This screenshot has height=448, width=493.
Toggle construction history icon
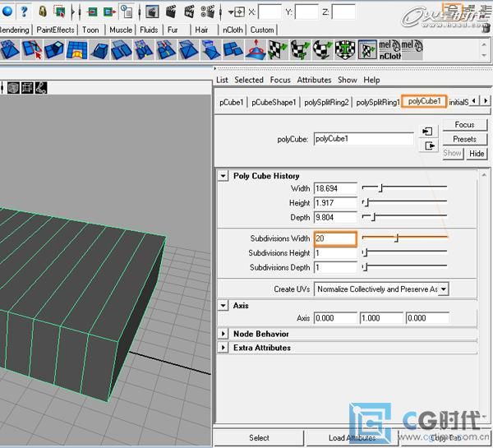[127, 12]
